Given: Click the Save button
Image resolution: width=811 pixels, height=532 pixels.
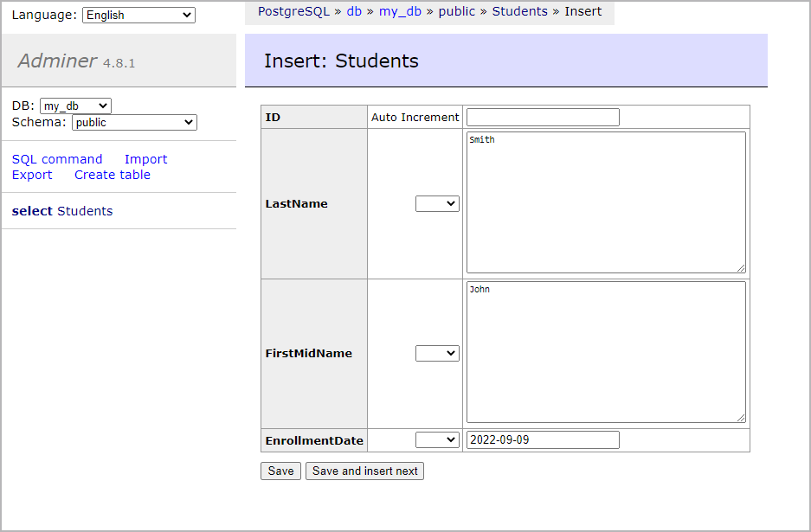Looking at the screenshot, I should [x=280, y=471].
